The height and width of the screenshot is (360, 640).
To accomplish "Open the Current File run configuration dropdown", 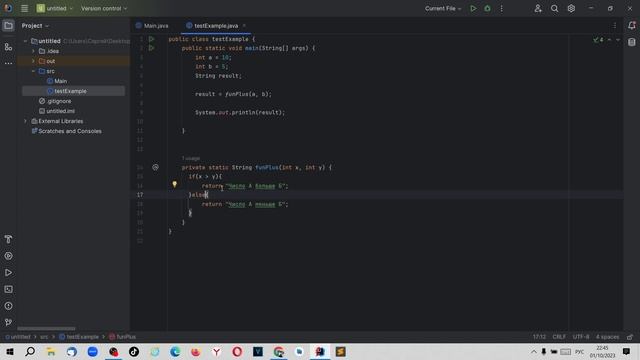I will tap(443, 8).
